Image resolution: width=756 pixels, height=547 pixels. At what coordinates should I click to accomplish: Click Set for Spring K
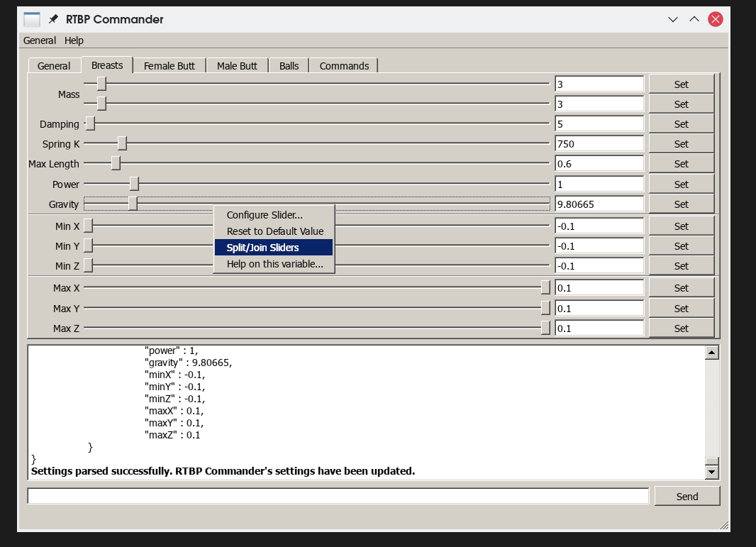(682, 144)
